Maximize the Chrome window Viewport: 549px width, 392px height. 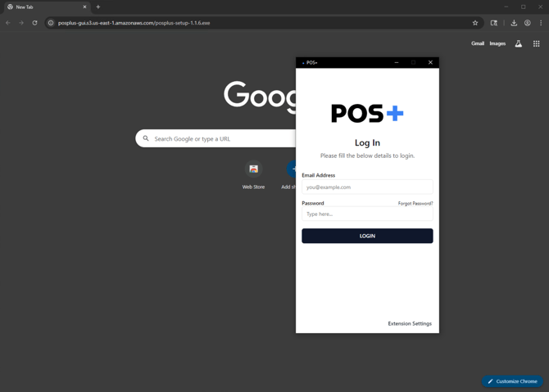click(x=523, y=7)
